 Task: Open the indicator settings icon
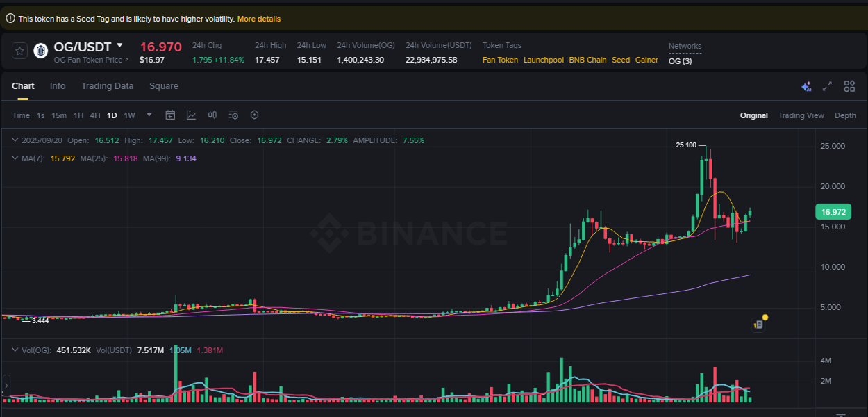tap(233, 115)
